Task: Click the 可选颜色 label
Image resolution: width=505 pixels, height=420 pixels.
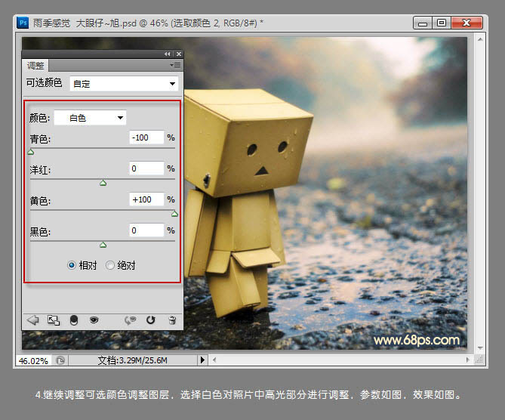Action: [44, 83]
